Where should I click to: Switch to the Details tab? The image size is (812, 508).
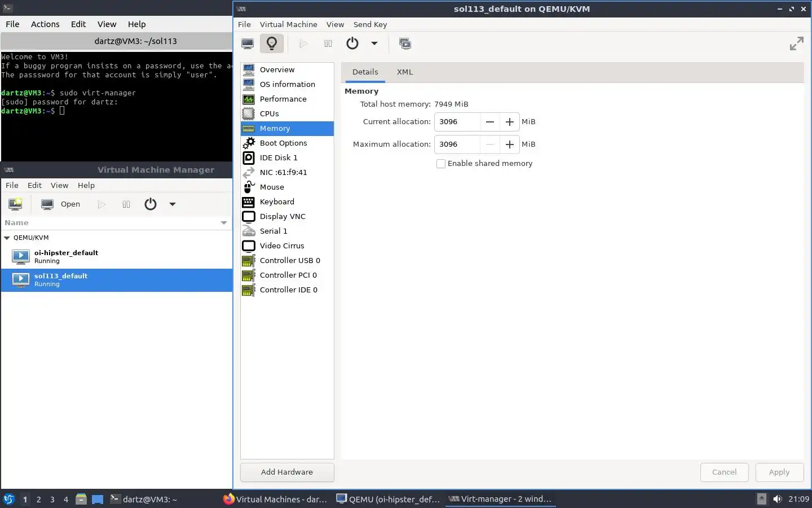365,72
